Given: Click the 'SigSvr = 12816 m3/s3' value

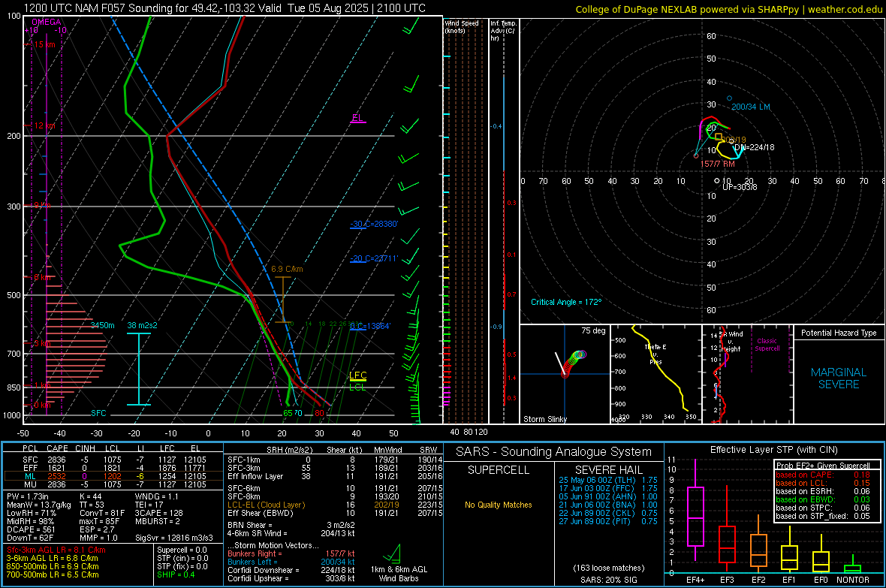Looking at the screenshot, I should (x=174, y=538).
